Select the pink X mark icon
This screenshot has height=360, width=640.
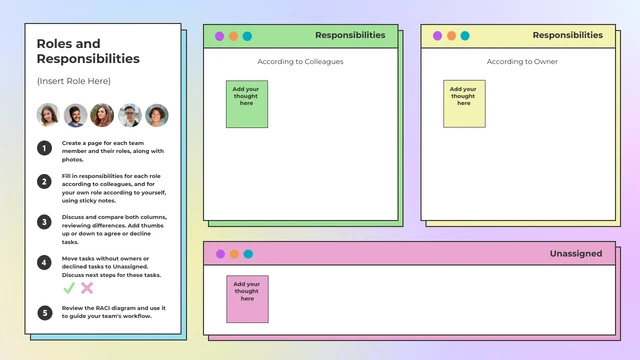(87, 288)
